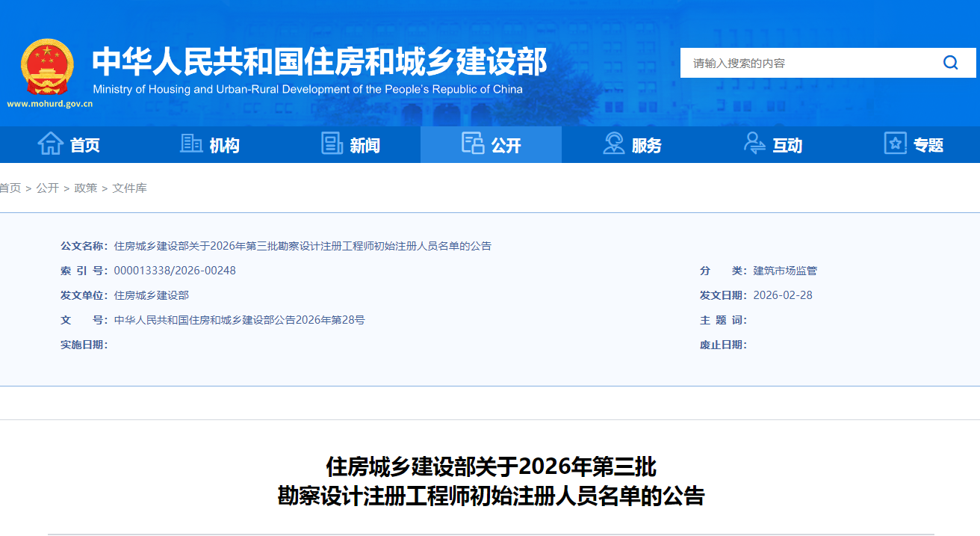The width and height of the screenshot is (980, 536).
Task: Click the search magnifier icon
Action: (950, 63)
